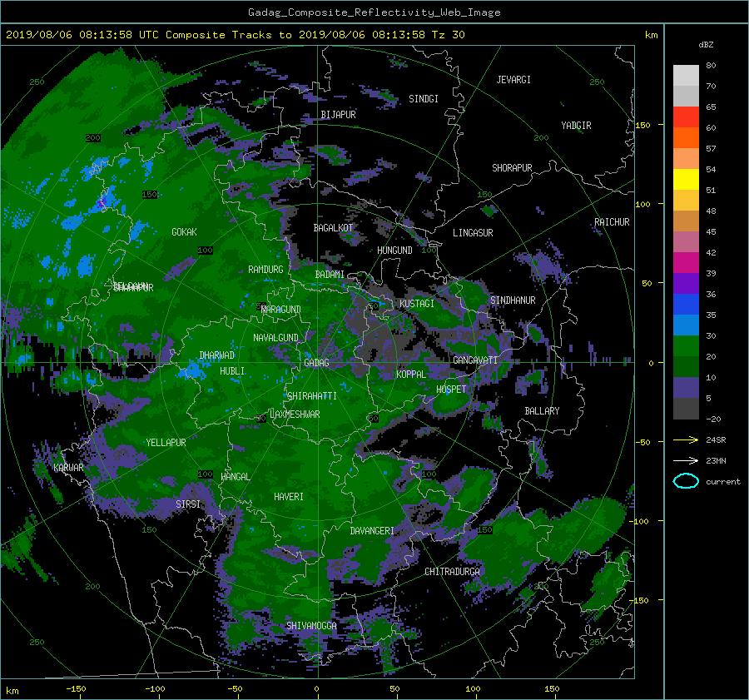Click the 200 km range ring label at upper left

(x=93, y=138)
